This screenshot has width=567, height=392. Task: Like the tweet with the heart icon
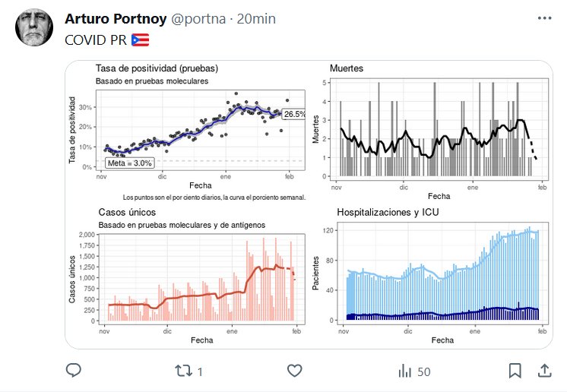point(295,371)
